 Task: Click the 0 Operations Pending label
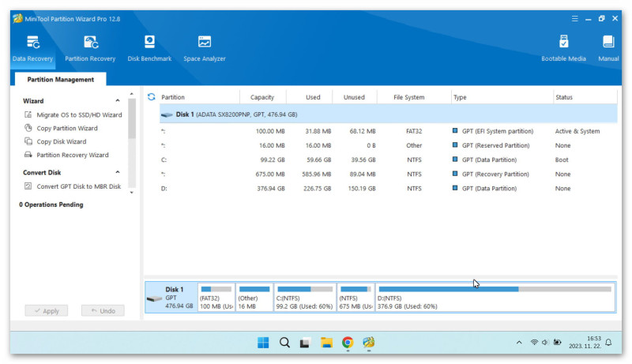click(x=51, y=205)
